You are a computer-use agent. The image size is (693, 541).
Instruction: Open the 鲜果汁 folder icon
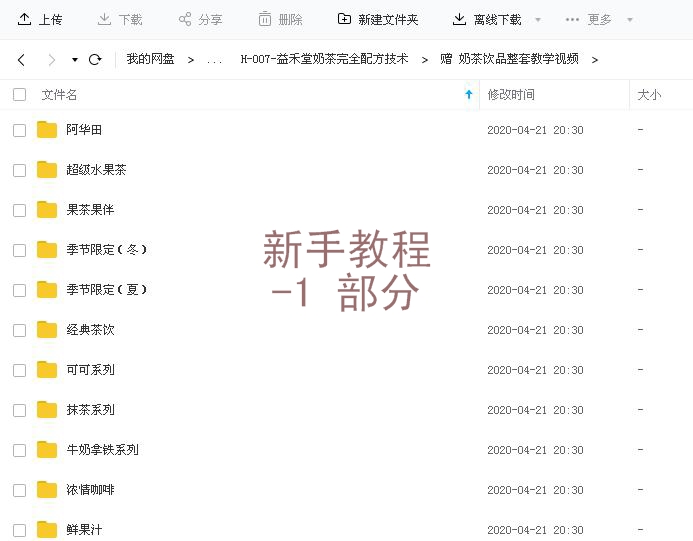point(47,530)
